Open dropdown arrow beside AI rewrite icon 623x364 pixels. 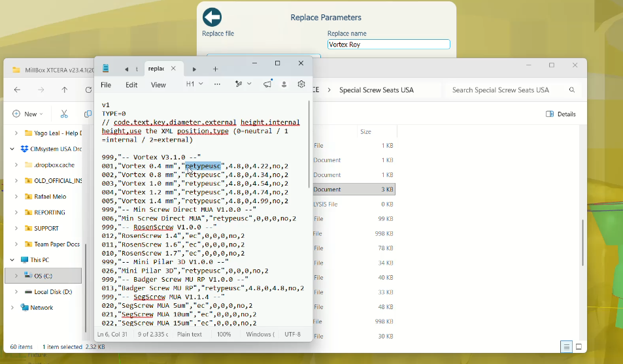pyautogui.click(x=249, y=84)
